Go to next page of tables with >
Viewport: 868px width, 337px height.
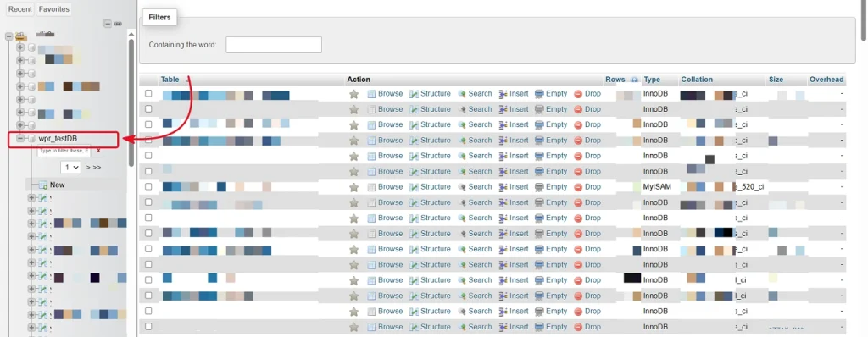(88, 167)
